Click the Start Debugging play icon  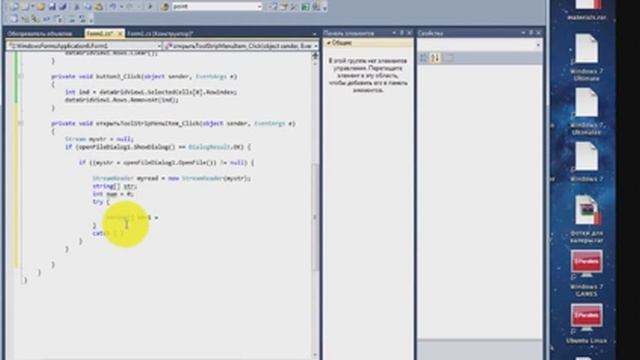tap(150, 7)
